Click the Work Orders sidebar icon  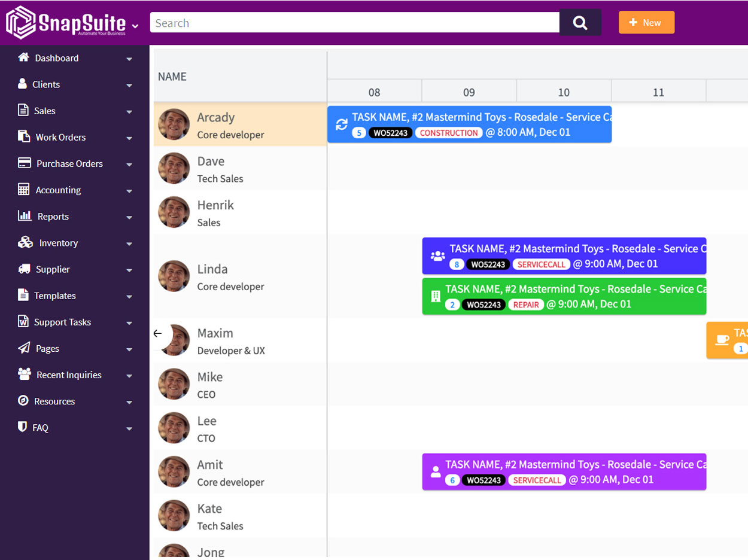pos(23,136)
